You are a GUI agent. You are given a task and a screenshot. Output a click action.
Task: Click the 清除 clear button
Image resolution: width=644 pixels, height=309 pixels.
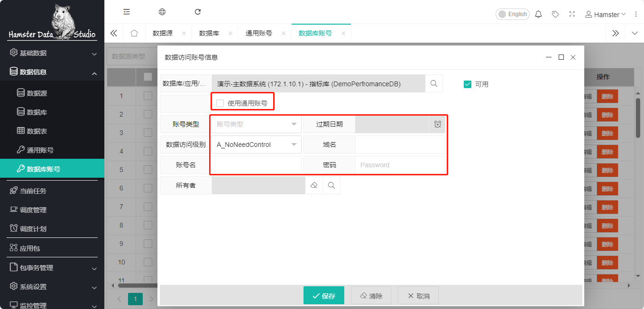[371, 296]
